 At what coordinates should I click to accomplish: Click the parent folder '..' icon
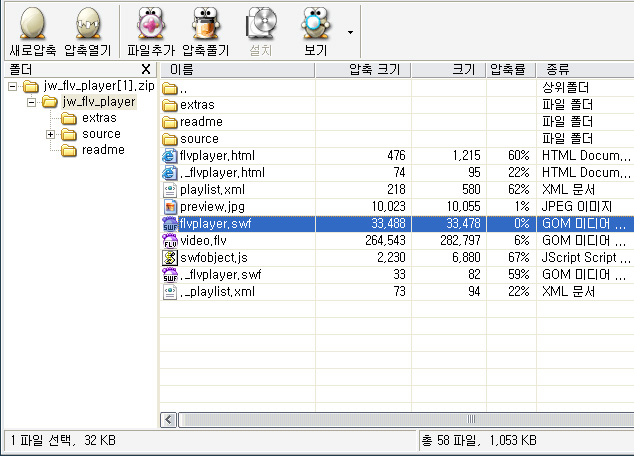click(170, 88)
